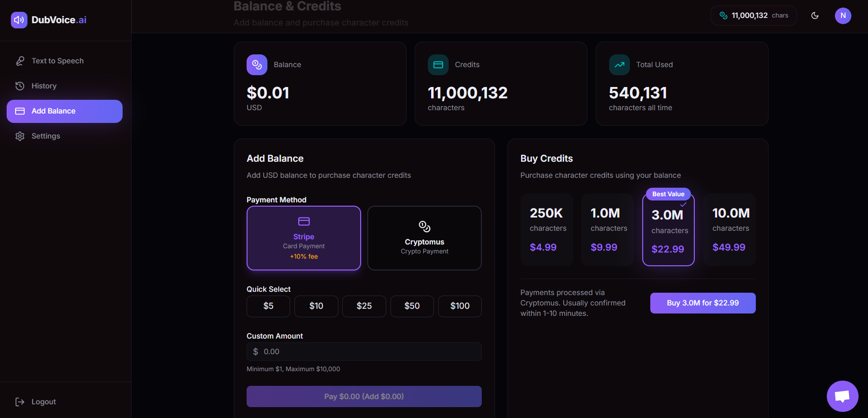Select the 1.0M characters credit package
Viewport: 868px width, 418px height.
[x=607, y=229]
